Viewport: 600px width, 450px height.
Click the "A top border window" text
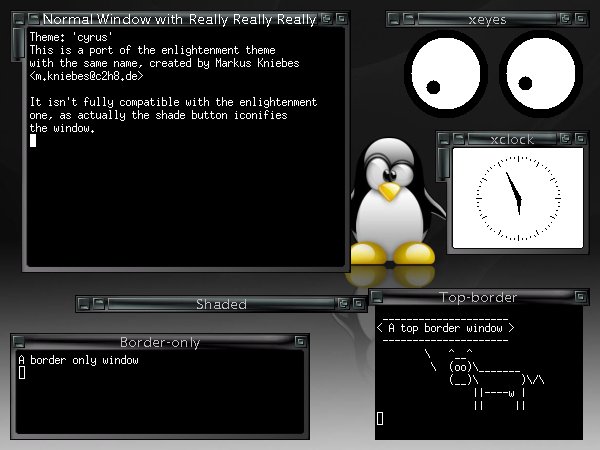(x=445, y=328)
